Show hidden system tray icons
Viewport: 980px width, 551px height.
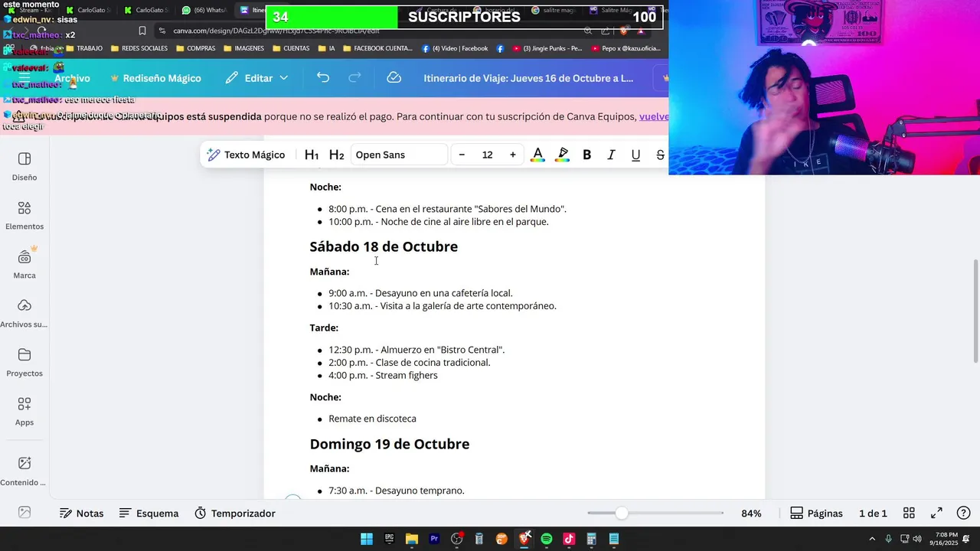point(872,539)
